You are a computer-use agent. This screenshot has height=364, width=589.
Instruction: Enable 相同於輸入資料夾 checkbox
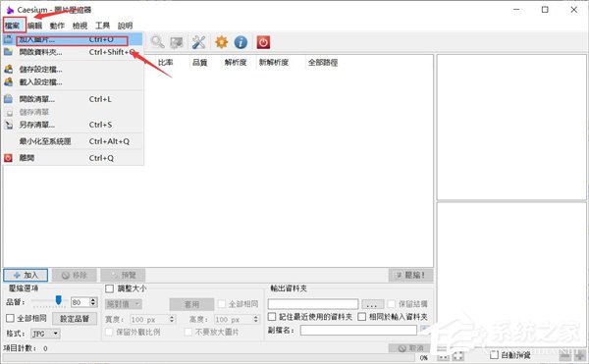pos(361,317)
